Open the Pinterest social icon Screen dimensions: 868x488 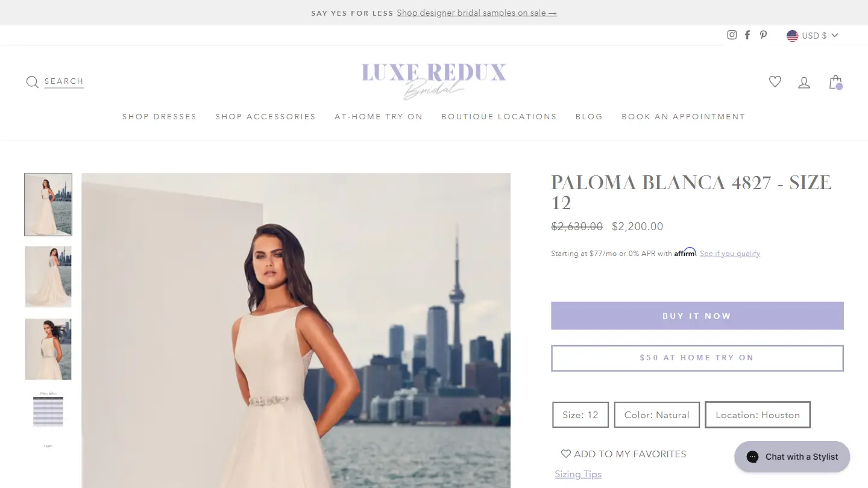click(x=763, y=35)
